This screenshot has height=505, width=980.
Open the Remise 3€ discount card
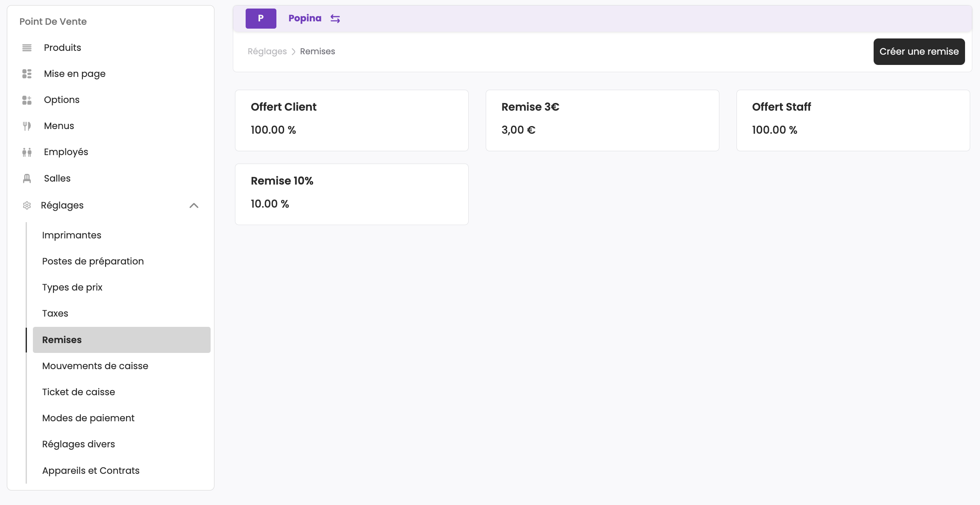(x=602, y=120)
